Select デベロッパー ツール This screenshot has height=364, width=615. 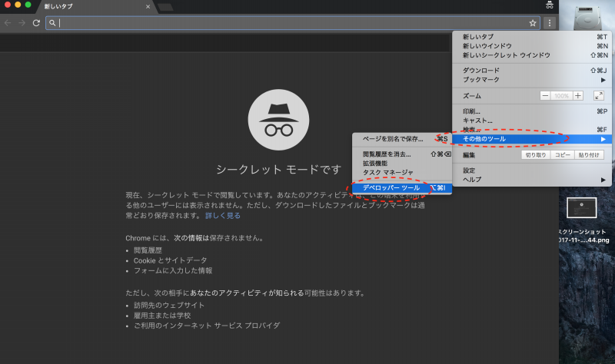pos(402,188)
